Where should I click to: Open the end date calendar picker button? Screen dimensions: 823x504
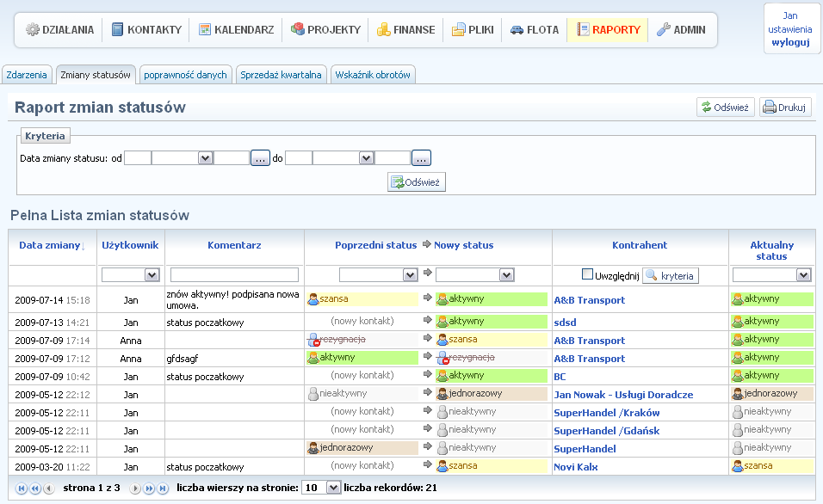click(x=421, y=158)
